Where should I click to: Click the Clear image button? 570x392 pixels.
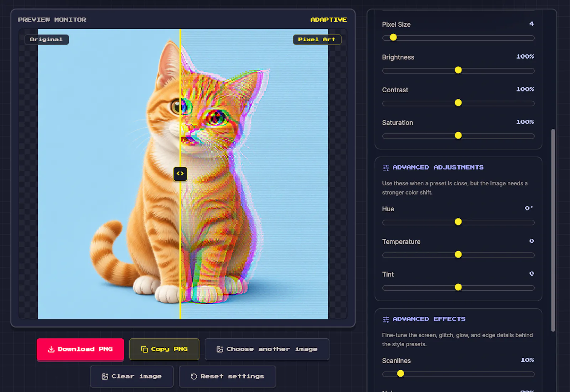[x=131, y=376]
